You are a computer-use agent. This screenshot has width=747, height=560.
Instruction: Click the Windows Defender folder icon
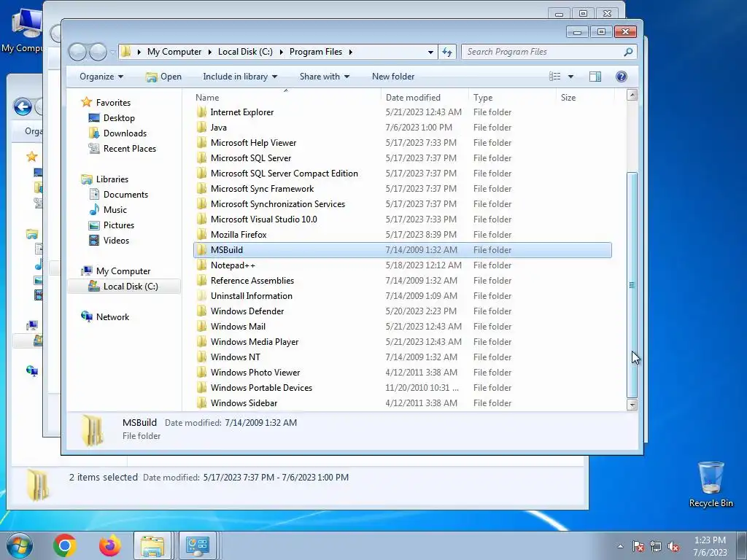click(x=201, y=311)
